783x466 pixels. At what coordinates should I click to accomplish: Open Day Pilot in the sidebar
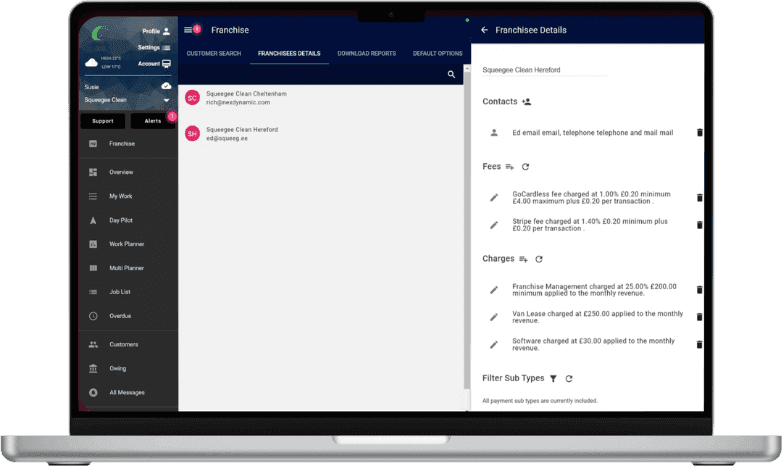click(119, 220)
